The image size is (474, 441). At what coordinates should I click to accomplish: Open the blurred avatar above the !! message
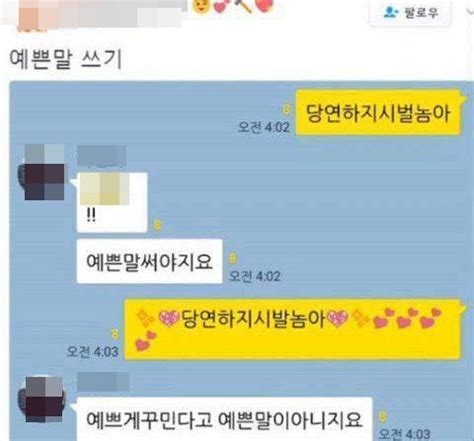coord(42,172)
